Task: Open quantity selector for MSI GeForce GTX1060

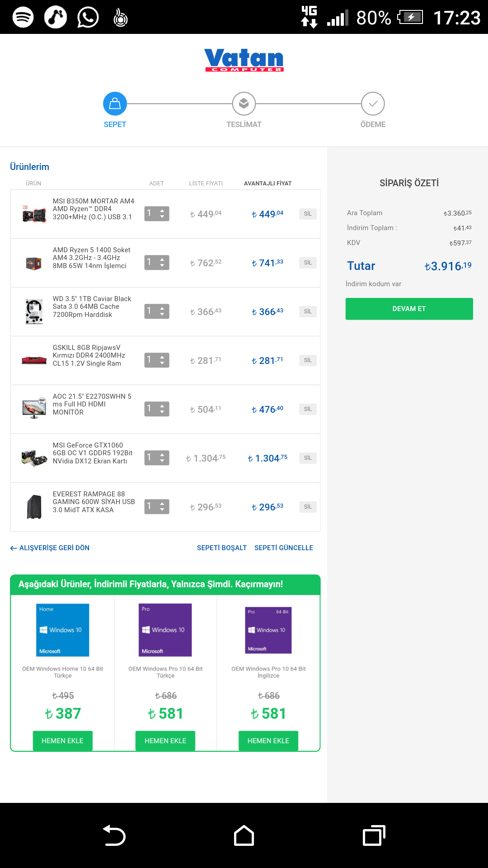Action: 157,458
